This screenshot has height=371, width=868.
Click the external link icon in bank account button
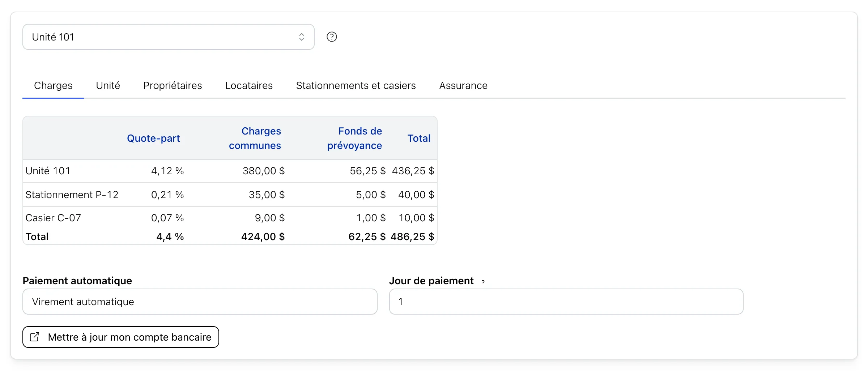click(x=35, y=337)
